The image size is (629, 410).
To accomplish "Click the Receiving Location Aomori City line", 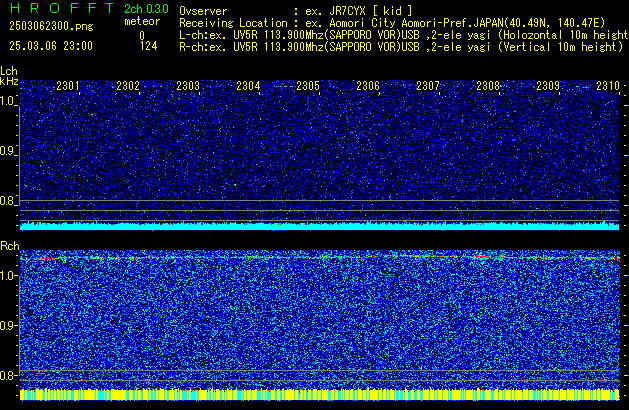I will (x=392, y=23).
